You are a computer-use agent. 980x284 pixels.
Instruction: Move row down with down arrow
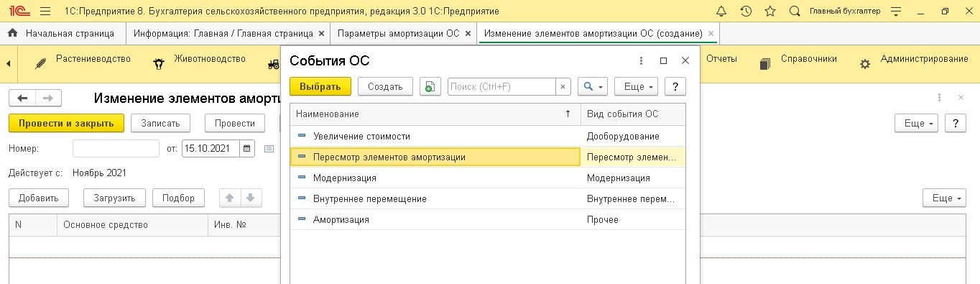(x=251, y=198)
